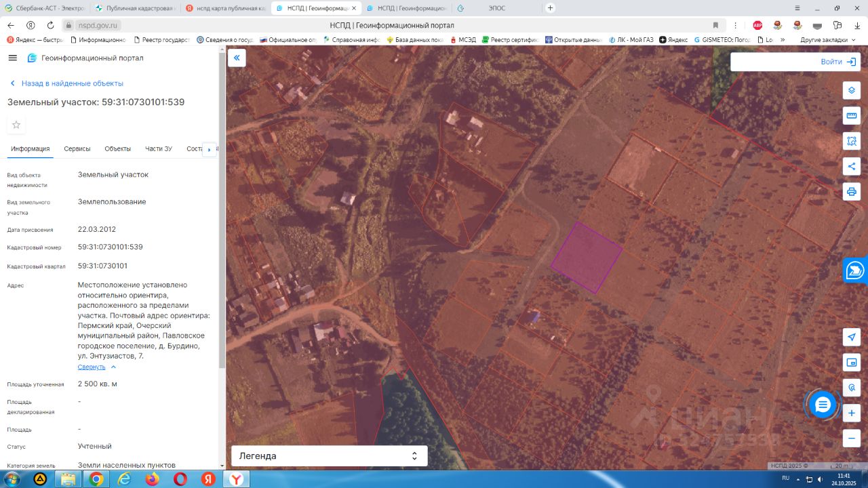This screenshot has width=868, height=488.
Task: Open the ABP ad blocker extension
Action: click(757, 25)
